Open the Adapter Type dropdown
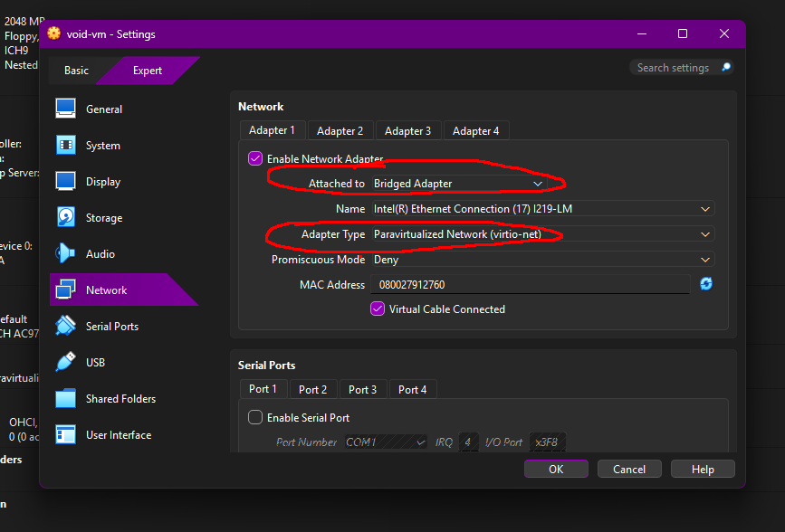 click(542, 234)
